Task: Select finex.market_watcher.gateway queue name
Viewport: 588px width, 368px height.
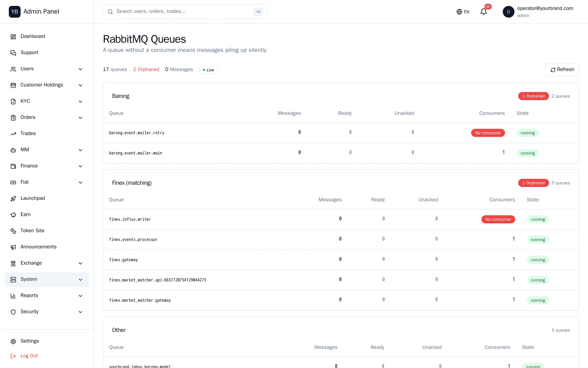Action: (x=140, y=300)
